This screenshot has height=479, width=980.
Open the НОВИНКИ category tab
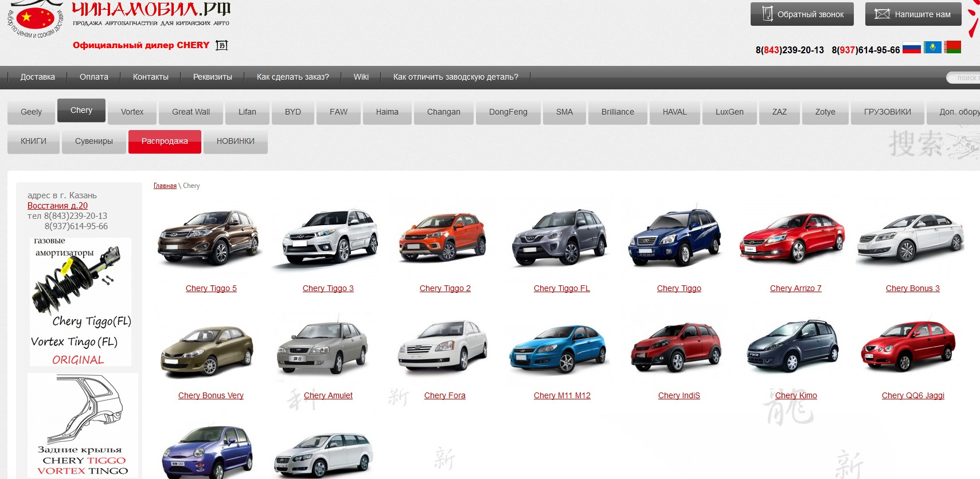coord(236,142)
